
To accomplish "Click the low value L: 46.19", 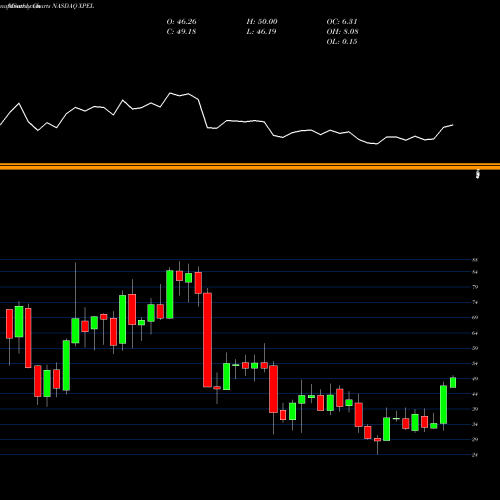I will (x=261, y=32).
